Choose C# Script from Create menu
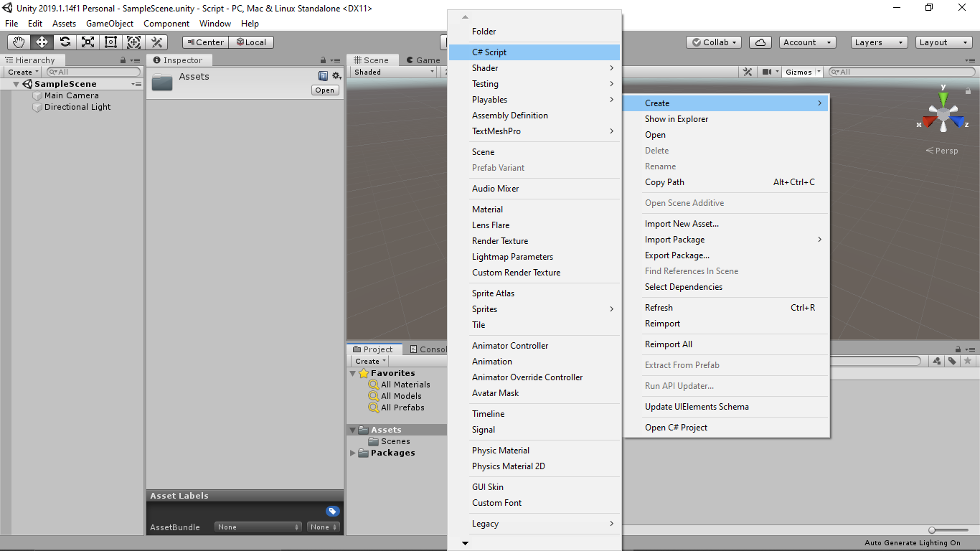Image resolution: width=980 pixels, height=551 pixels. point(534,52)
